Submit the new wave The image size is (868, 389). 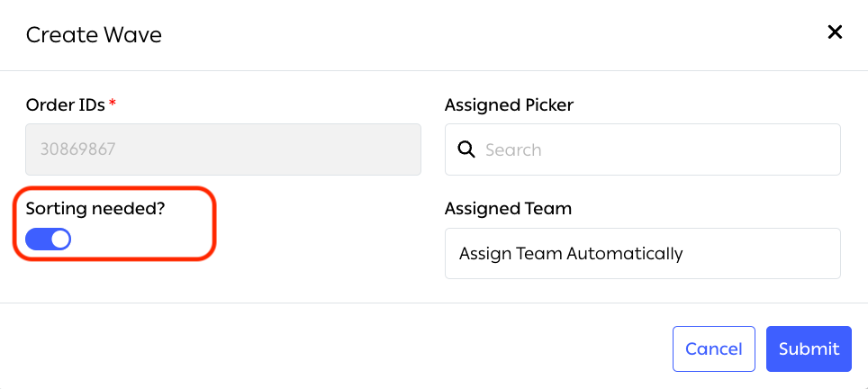tap(809, 348)
